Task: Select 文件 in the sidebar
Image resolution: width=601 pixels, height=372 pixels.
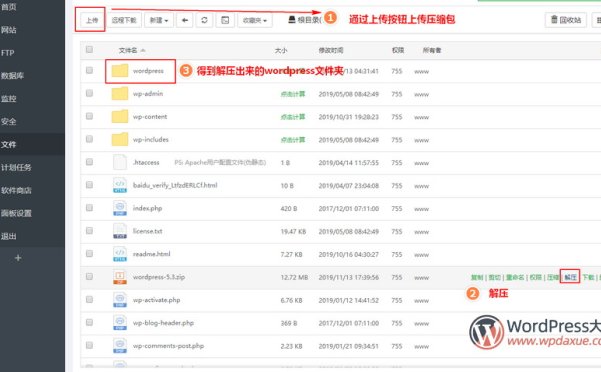Action: (9, 144)
